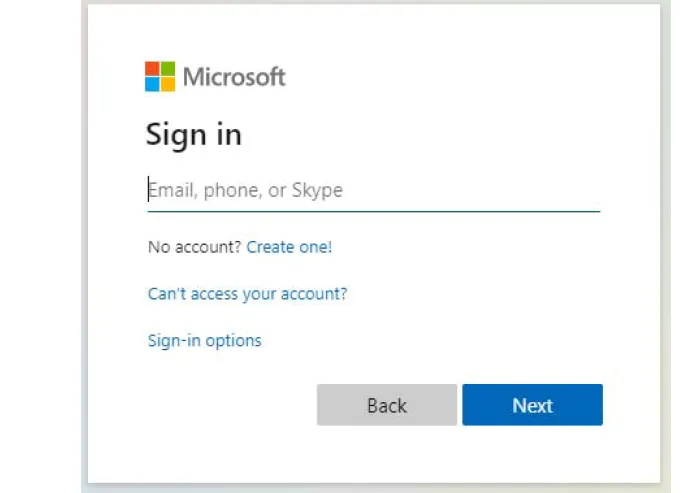Screen dimensions: 693x493
Task: Follow the "Can't access your account?" link
Action: [247, 294]
